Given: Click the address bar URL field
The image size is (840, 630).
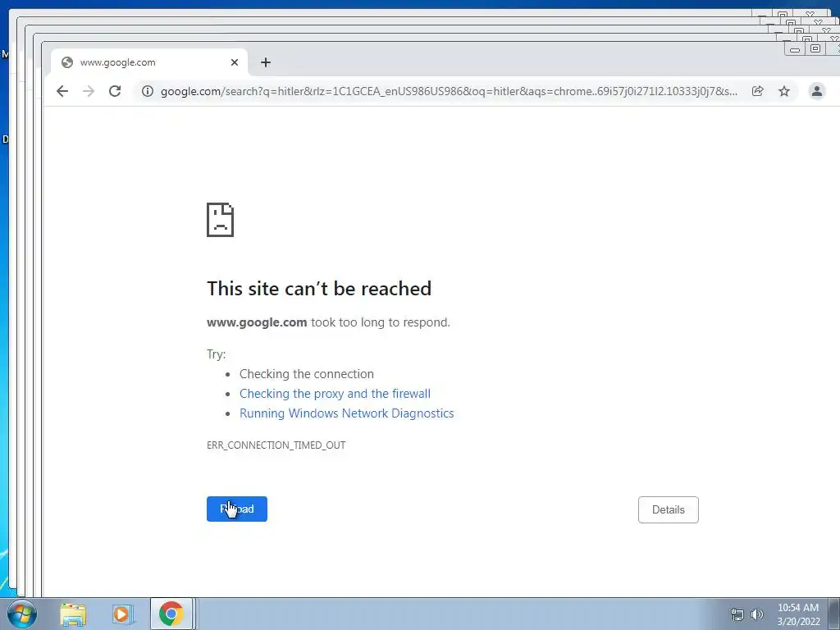Looking at the screenshot, I should (449, 91).
